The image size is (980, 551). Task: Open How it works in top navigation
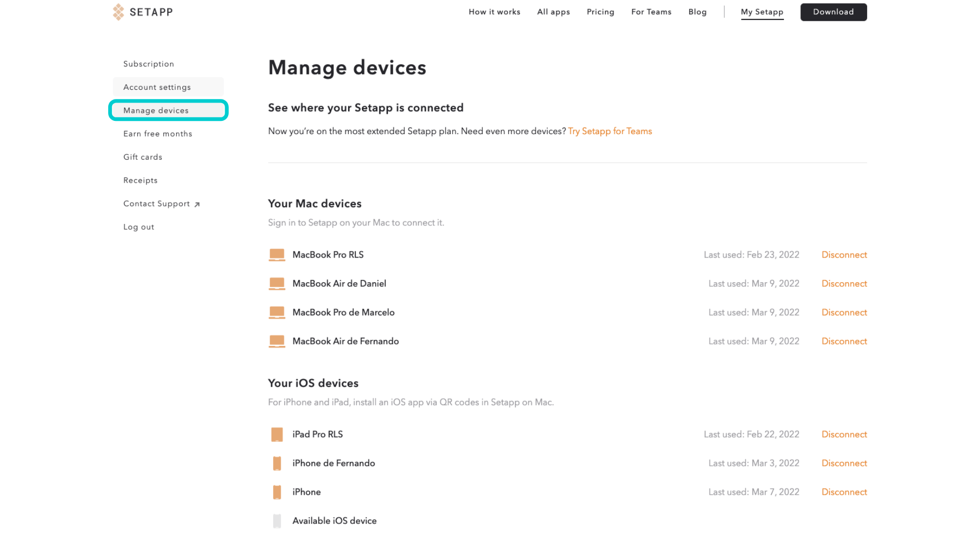(494, 12)
